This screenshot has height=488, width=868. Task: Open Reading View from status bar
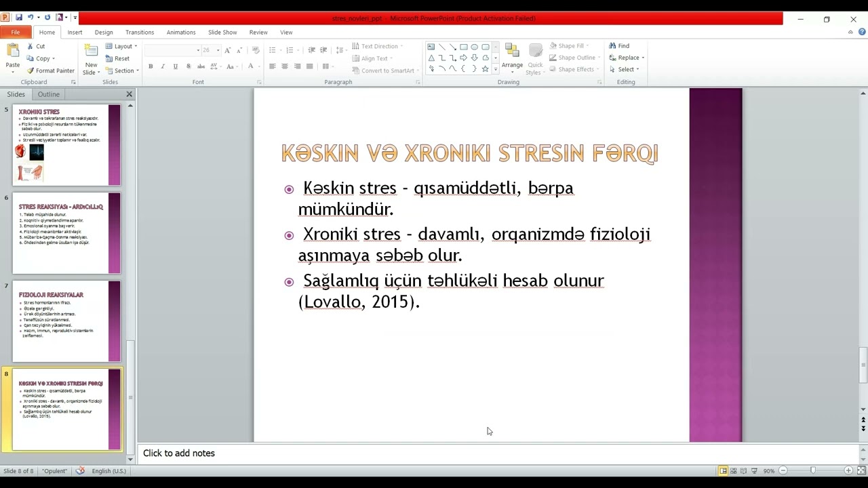(x=743, y=470)
